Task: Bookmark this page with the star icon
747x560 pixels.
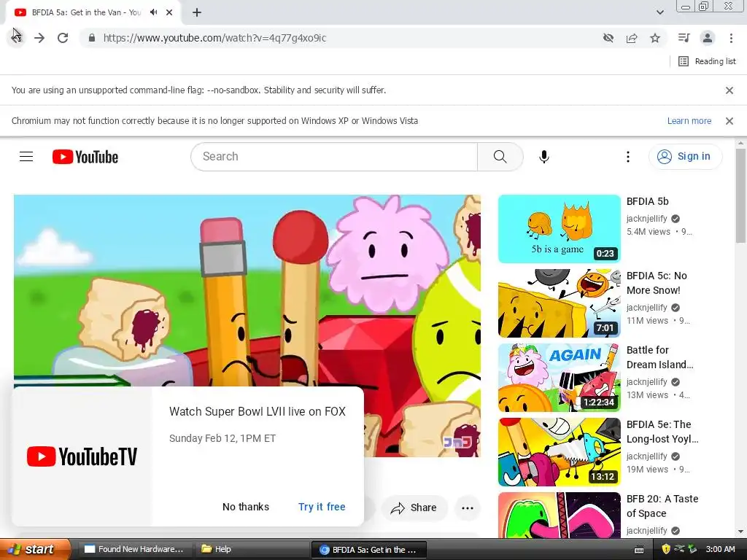Action: (655, 38)
